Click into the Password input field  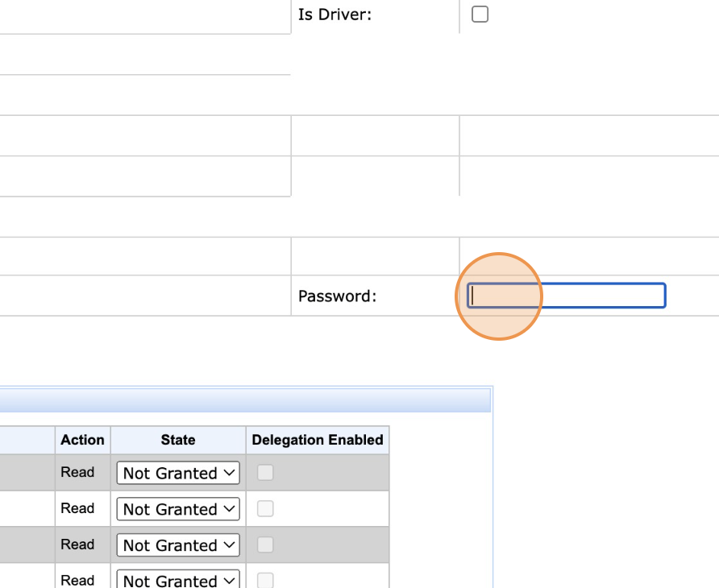[566, 296]
